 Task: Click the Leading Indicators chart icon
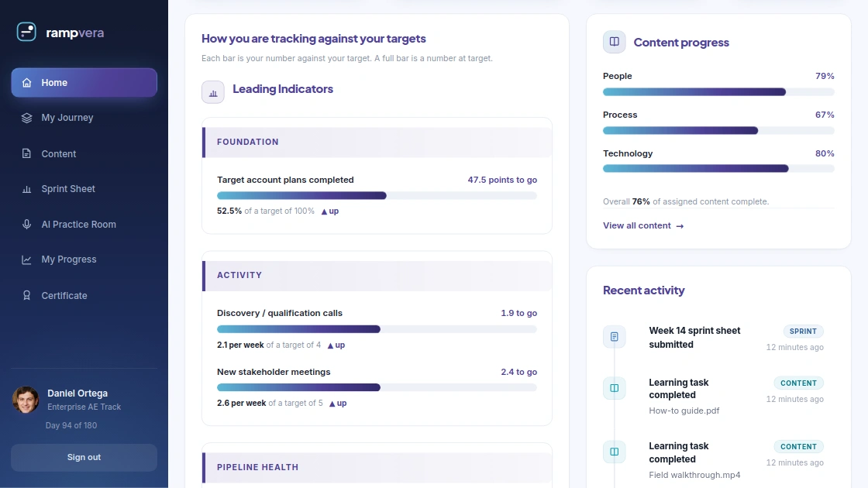[213, 92]
